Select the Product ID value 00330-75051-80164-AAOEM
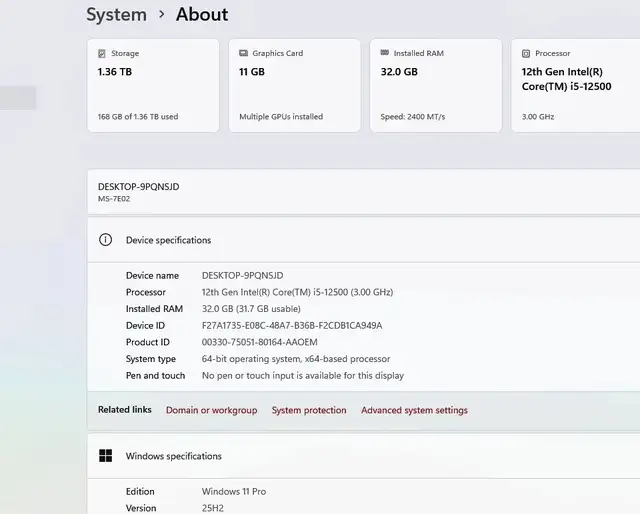The image size is (640, 514). (x=260, y=342)
